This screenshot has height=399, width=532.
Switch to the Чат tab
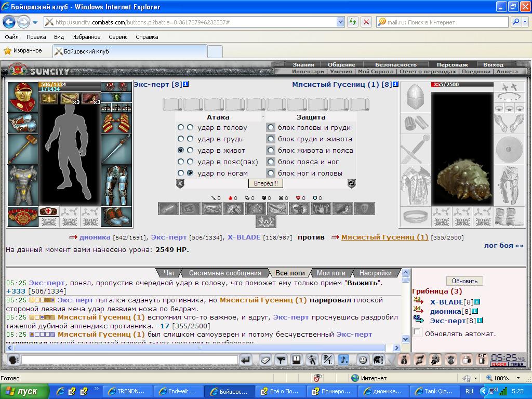[169, 273]
